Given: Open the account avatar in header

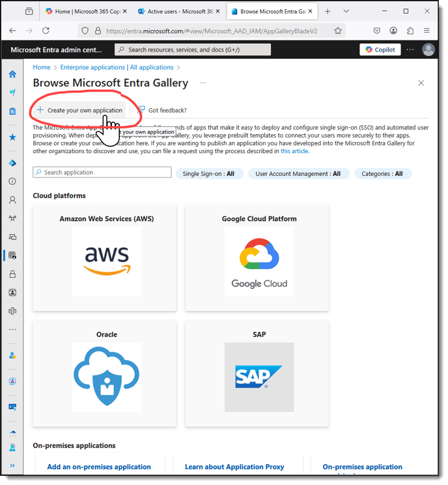Looking at the screenshot, I should click(x=428, y=50).
